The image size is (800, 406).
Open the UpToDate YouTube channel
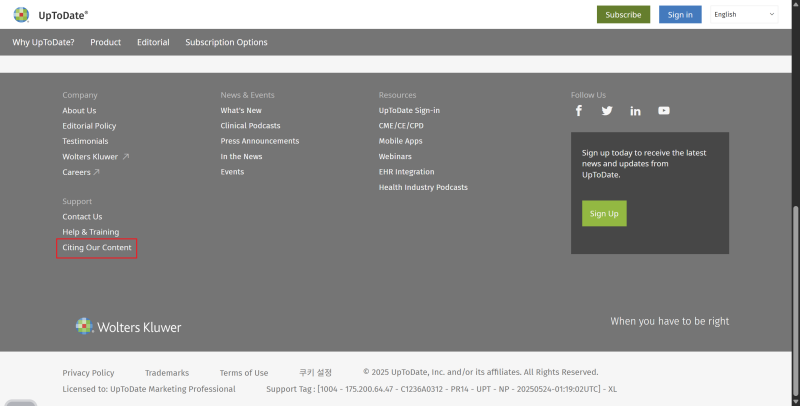664,111
